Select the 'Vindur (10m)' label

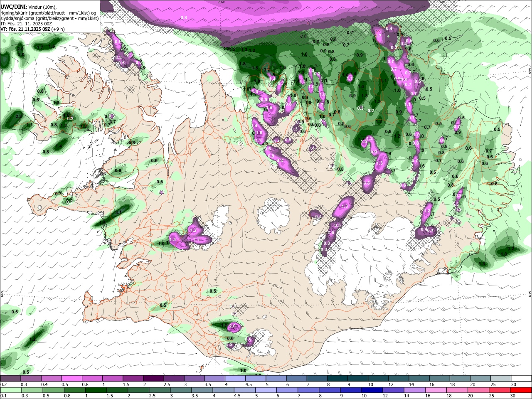coord(42,7)
